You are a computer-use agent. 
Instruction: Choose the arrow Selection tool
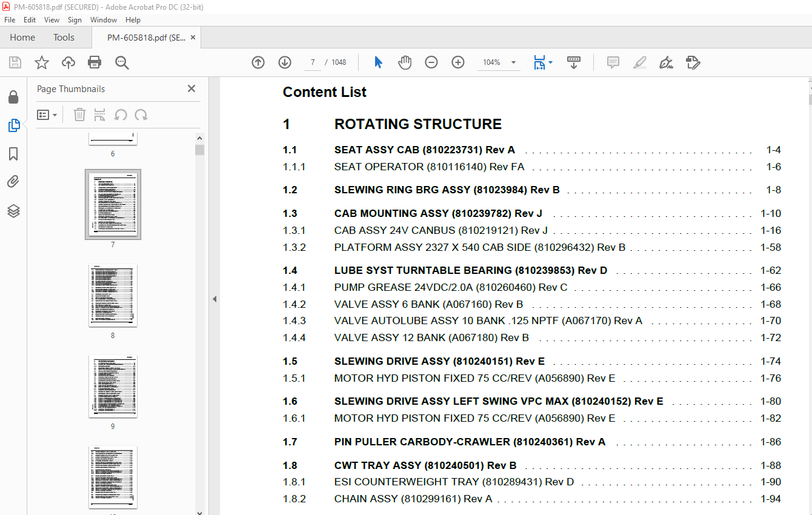point(379,62)
